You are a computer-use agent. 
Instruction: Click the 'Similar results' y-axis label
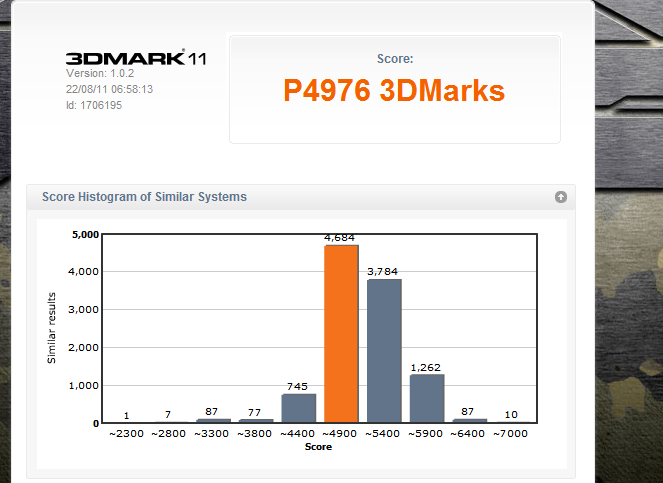pyautogui.click(x=52, y=329)
